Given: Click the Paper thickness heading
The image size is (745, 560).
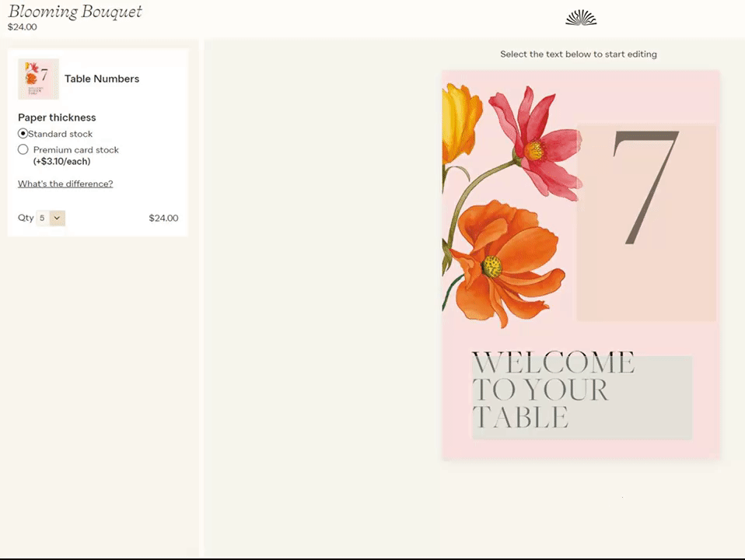Looking at the screenshot, I should pyautogui.click(x=57, y=117).
